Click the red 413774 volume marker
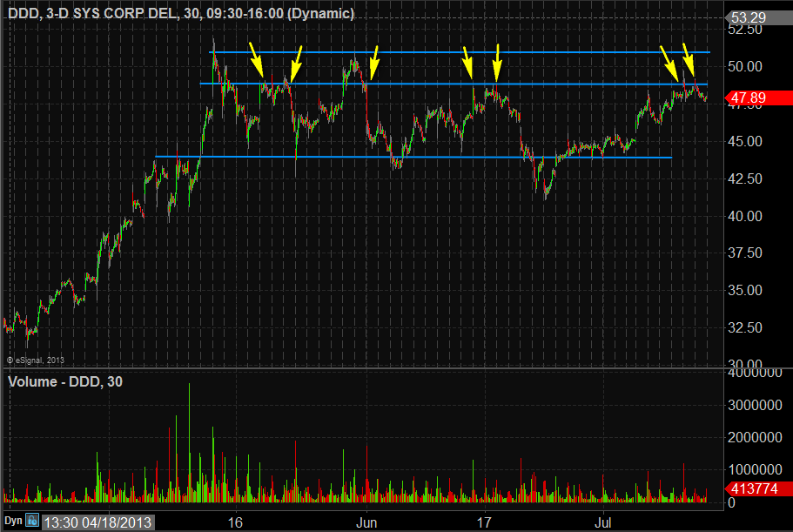Image resolution: width=793 pixels, height=532 pixels. pyautogui.click(x=758, y=488)
